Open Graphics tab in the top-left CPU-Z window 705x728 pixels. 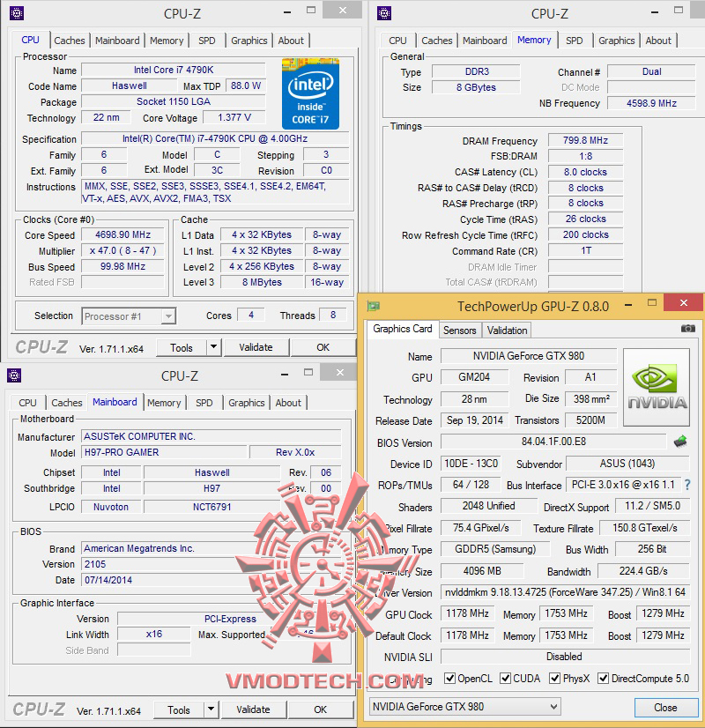pos(249,41)
